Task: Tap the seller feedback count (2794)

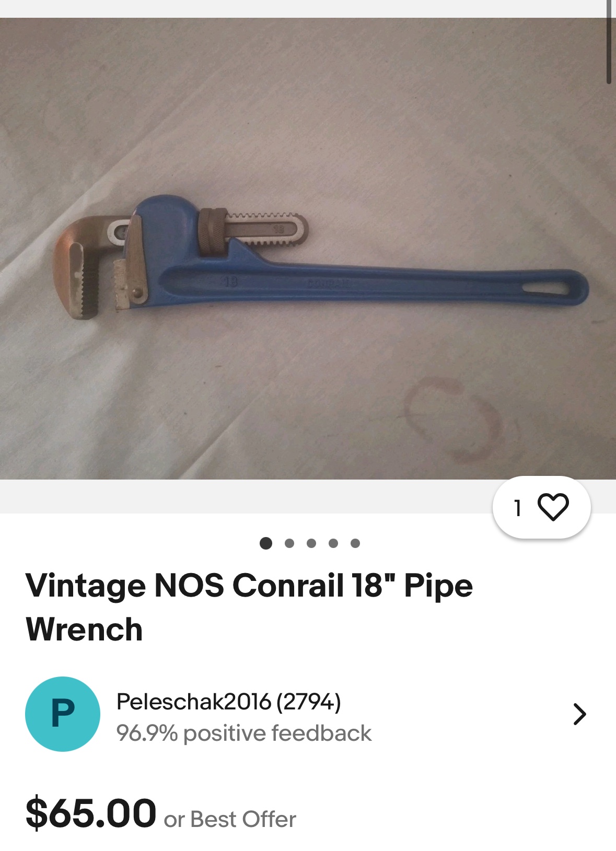Action: click(309, 702)
